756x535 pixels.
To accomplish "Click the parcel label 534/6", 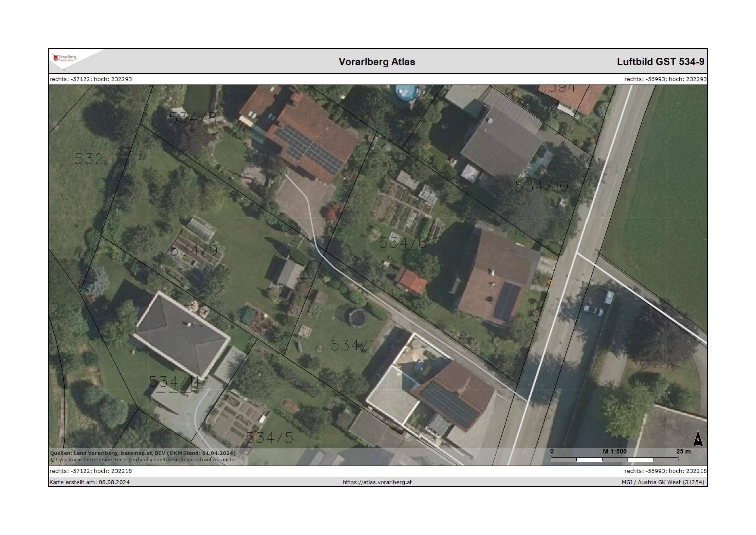I will click(403, 243).
